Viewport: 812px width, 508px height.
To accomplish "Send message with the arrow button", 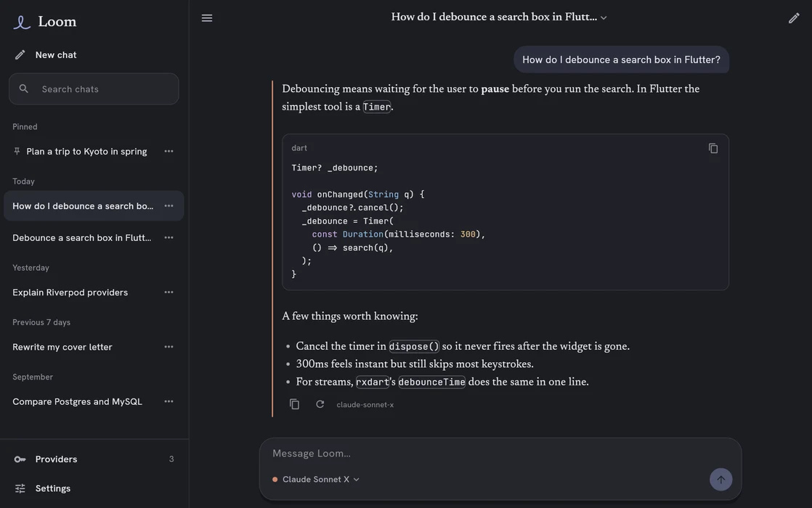I will [x=720, y=480].
